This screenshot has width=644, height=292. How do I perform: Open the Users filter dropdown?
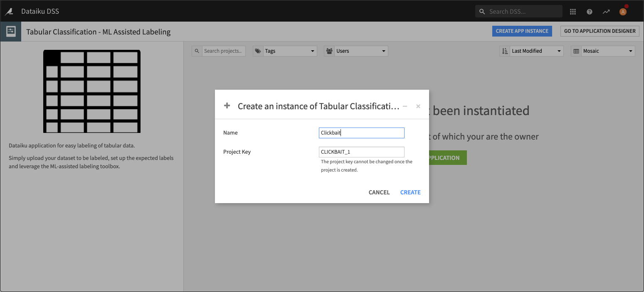coord(356,51)
